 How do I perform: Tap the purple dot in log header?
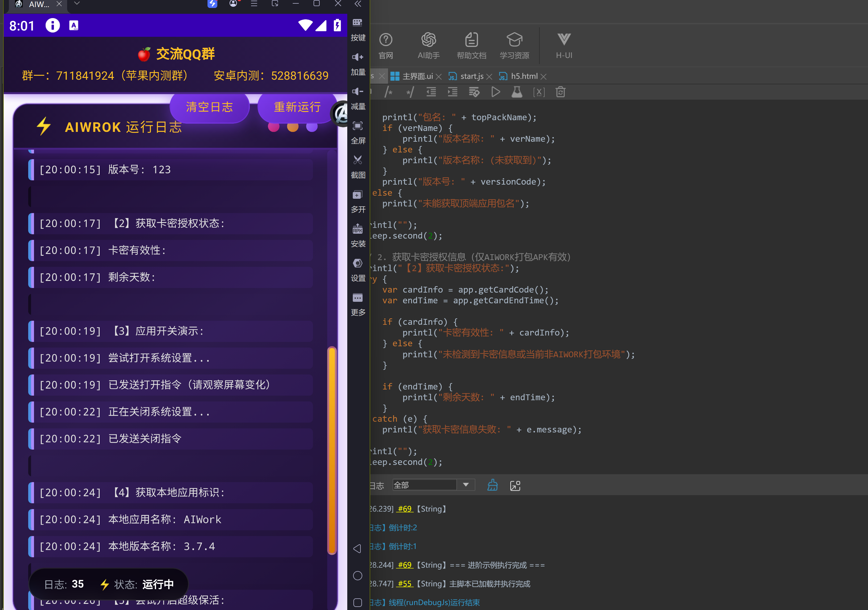[312, 127]
